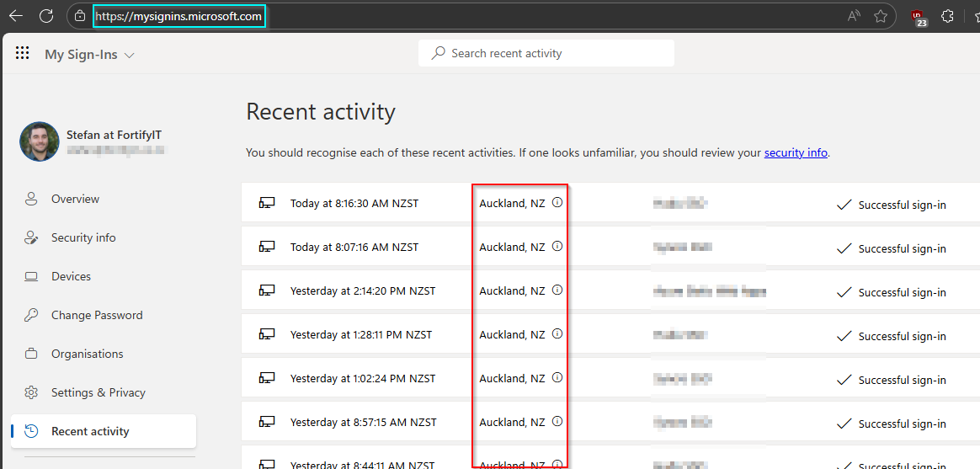Click Successful sign-in on 8:57:15 AM row
The width and height of the screenshot is (980, 469).
[902, 424]
